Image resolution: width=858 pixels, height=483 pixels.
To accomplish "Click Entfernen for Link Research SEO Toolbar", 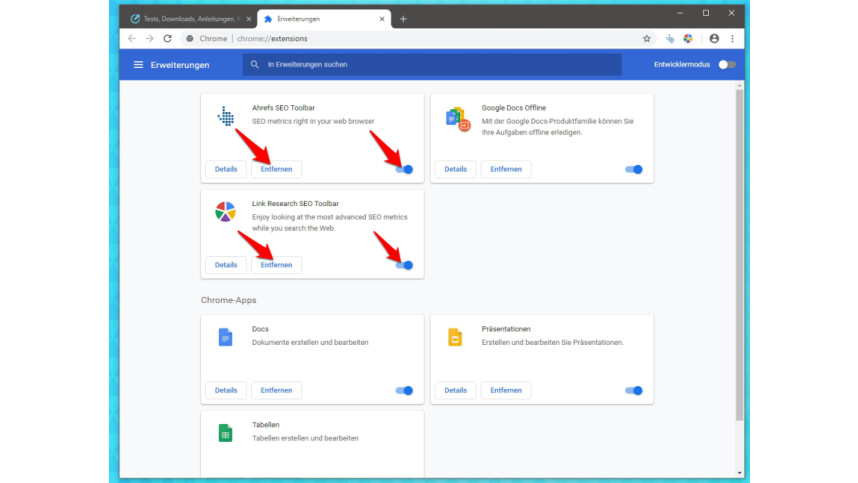I will (276, 265).
